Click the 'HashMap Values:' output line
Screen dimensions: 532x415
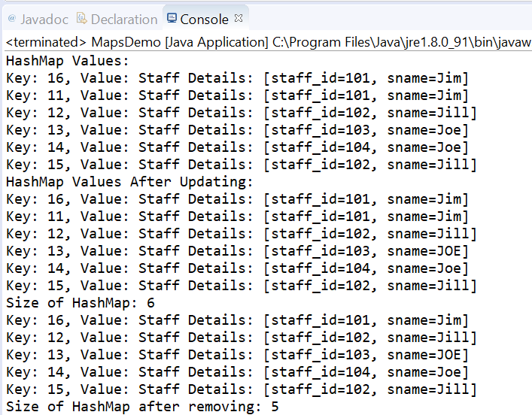click(x=68, y=61)
